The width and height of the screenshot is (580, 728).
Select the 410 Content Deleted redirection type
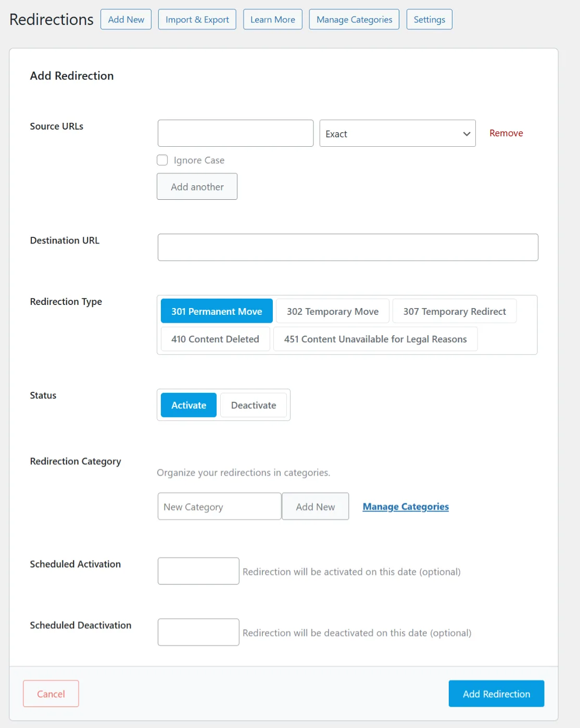click(215, 339)
